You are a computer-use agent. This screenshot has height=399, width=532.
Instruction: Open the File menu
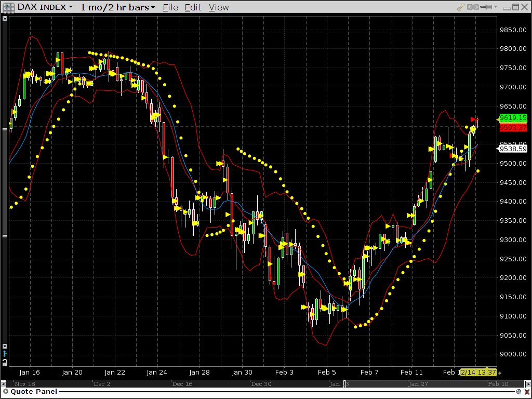(x=170, y=7)
